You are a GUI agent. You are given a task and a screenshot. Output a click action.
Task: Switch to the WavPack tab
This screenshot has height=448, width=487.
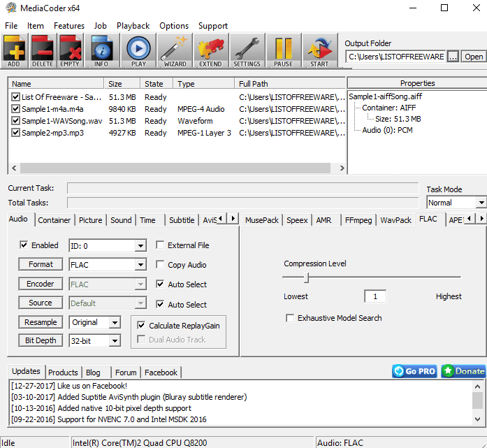pos(395,220)
